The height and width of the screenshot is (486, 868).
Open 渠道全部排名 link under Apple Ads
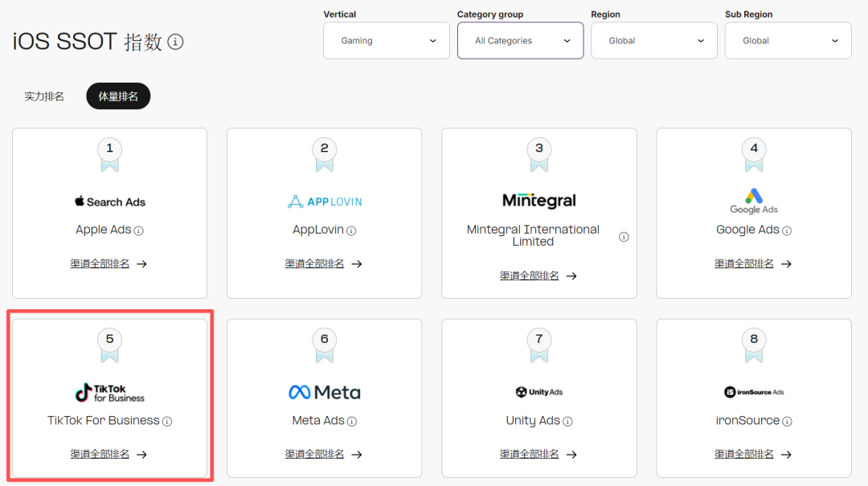tap(108, 264)
